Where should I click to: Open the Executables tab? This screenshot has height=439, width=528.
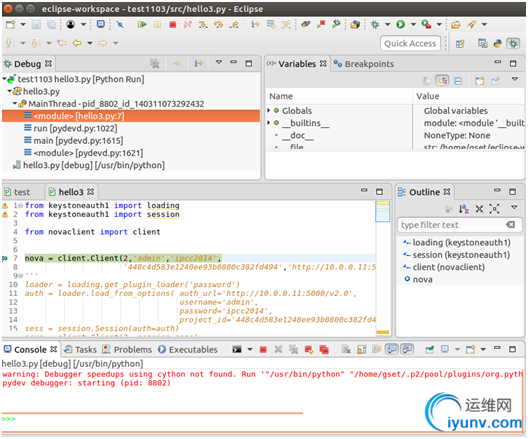[188, 350]
